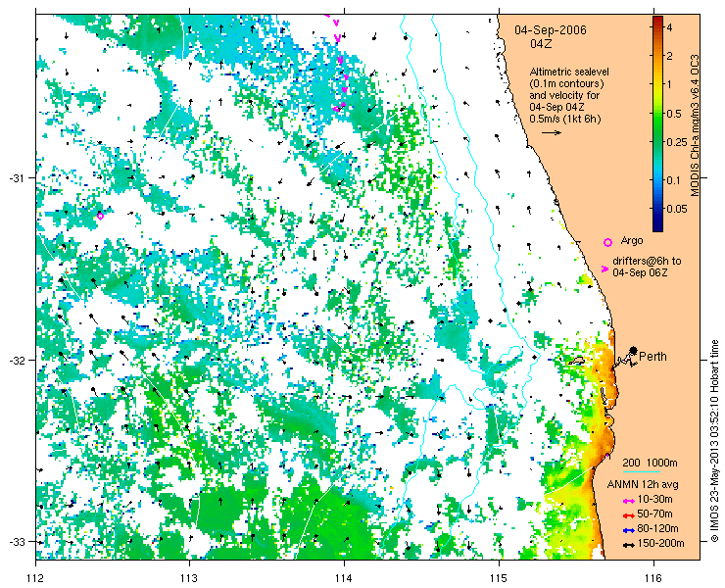Click the '50-70m' depth label
The width and height of the screenshot is (725, 588).
[x=654, y=514]
